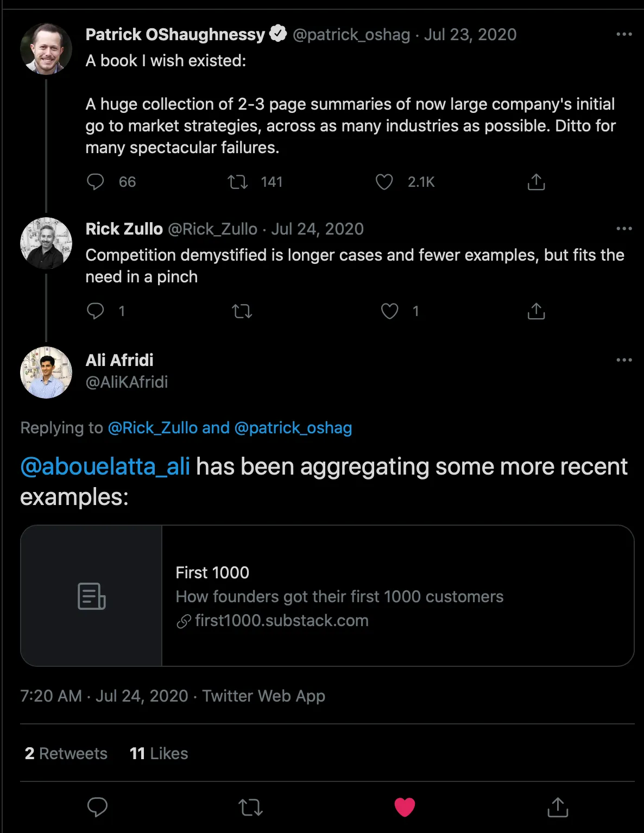Reply to Ali Afridi's main tweet
Image resolution: width=644 pixels, height=833 pixels.
pos(98,807)
